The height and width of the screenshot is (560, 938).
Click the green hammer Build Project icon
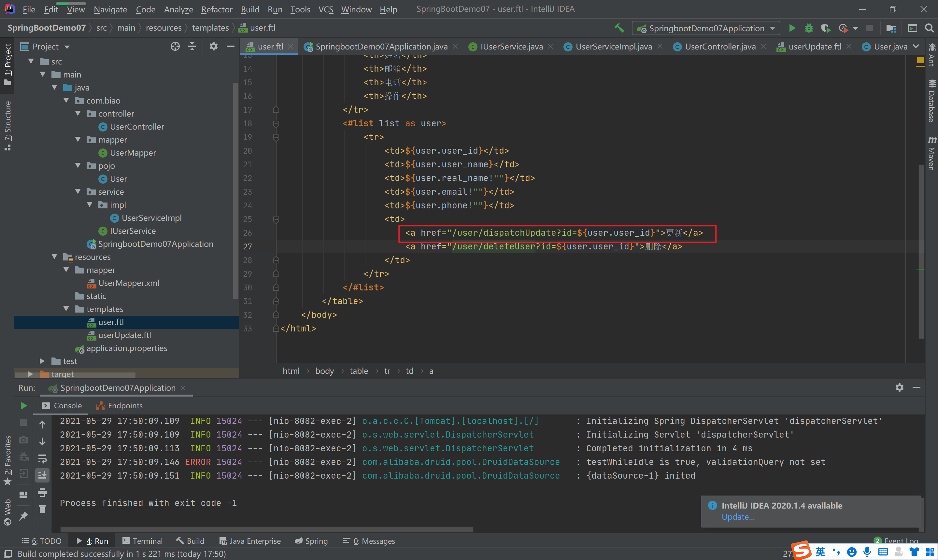coord(619,28)
